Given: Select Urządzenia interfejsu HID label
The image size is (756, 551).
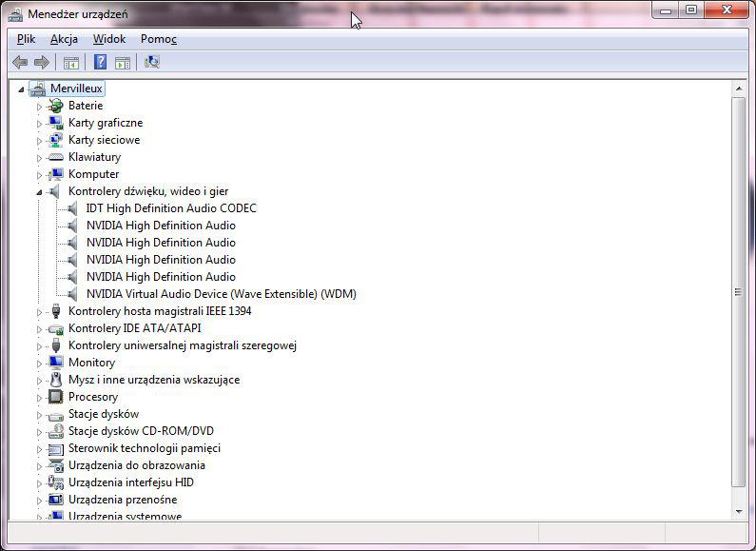Looking at the screenshot, I should click(130, 482).
